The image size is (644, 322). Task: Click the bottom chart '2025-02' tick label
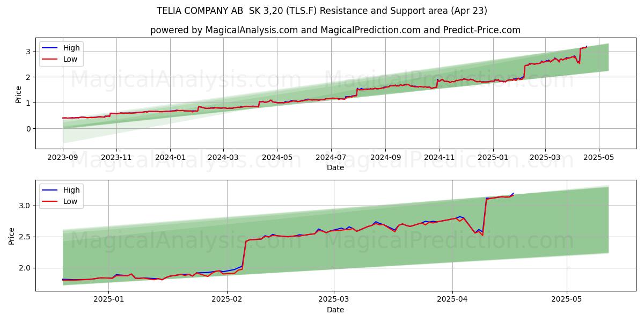pos(227,300)
